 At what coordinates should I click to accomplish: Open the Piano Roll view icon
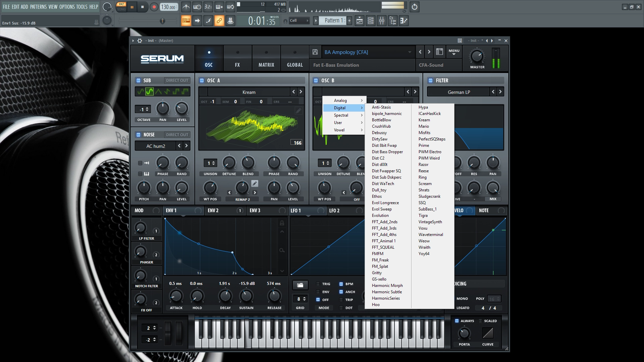tap(404, 21)
